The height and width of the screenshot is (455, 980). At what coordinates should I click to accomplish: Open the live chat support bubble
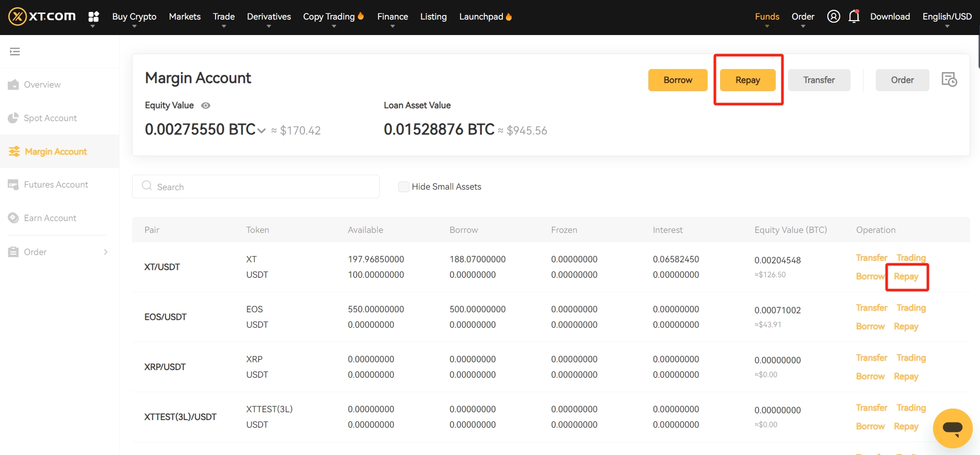(953, 428)
